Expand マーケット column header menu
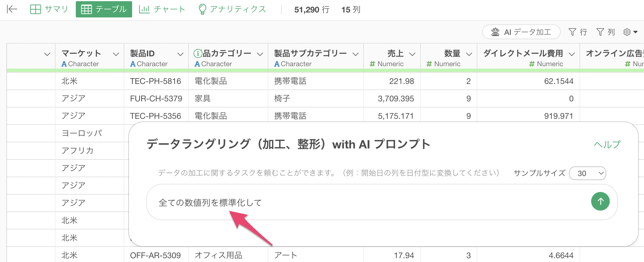644x262 pixels. coord(116,54)
